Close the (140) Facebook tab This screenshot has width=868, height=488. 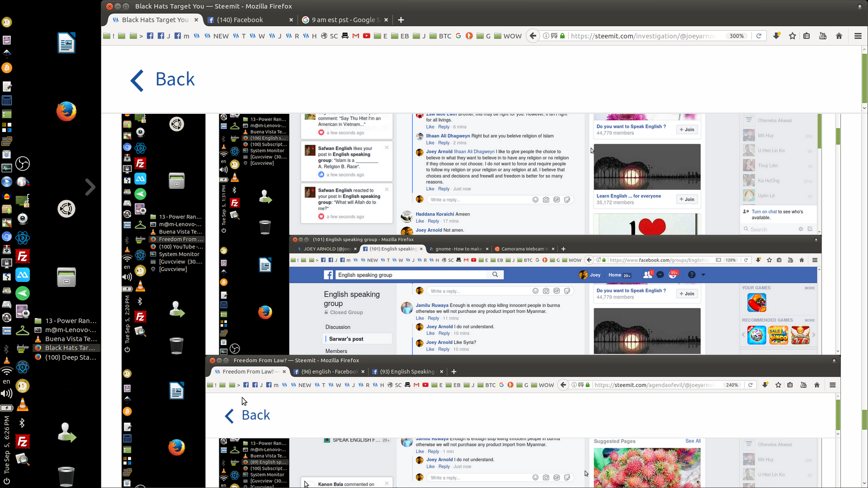pyautogui.click(x=291, y=20)
